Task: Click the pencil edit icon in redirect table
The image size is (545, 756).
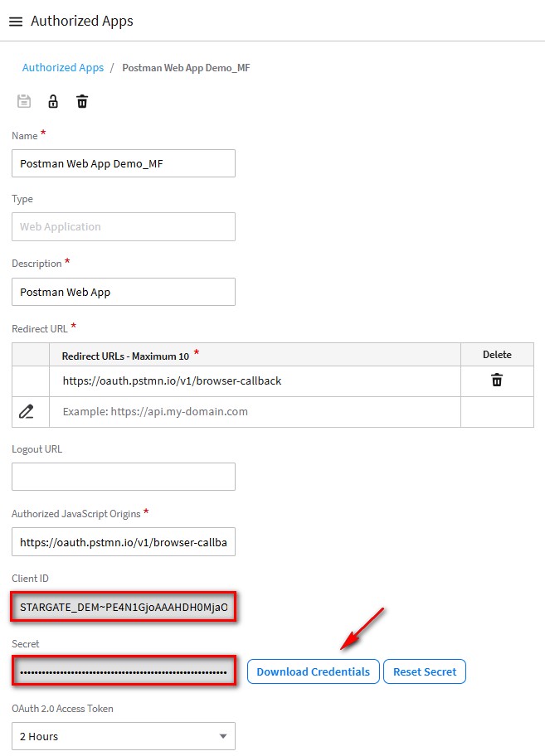Action: pos(27,411)
